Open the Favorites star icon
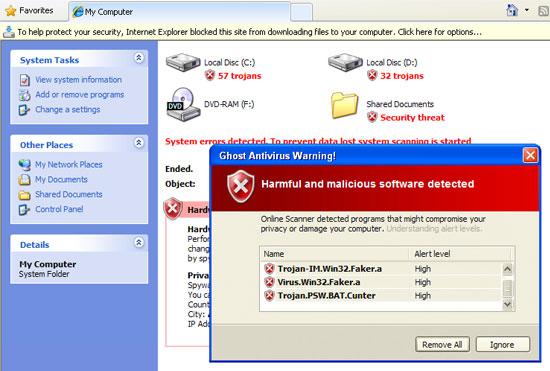 click(x=11, y=11)
